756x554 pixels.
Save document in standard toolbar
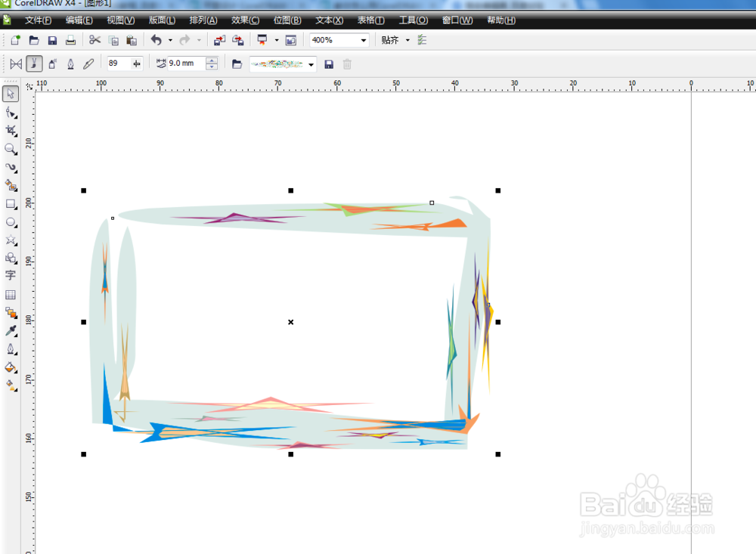click(x=52, y=40)
